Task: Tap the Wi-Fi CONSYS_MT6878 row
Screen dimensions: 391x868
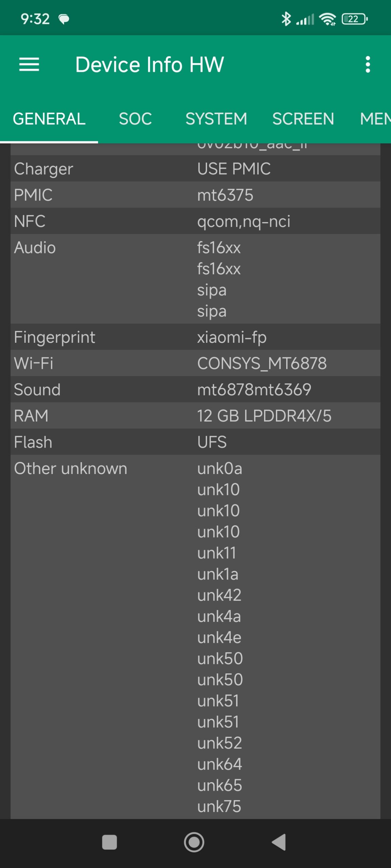Action: coord(195,363)
